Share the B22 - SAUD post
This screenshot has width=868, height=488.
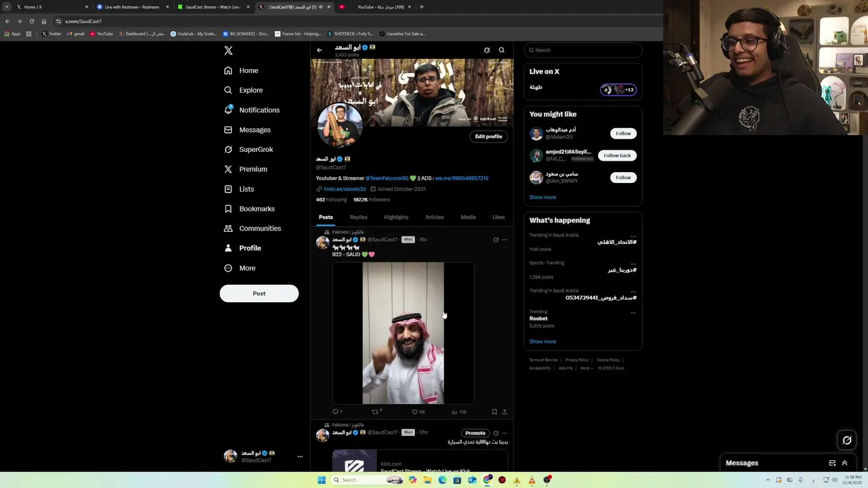point(505,412)
